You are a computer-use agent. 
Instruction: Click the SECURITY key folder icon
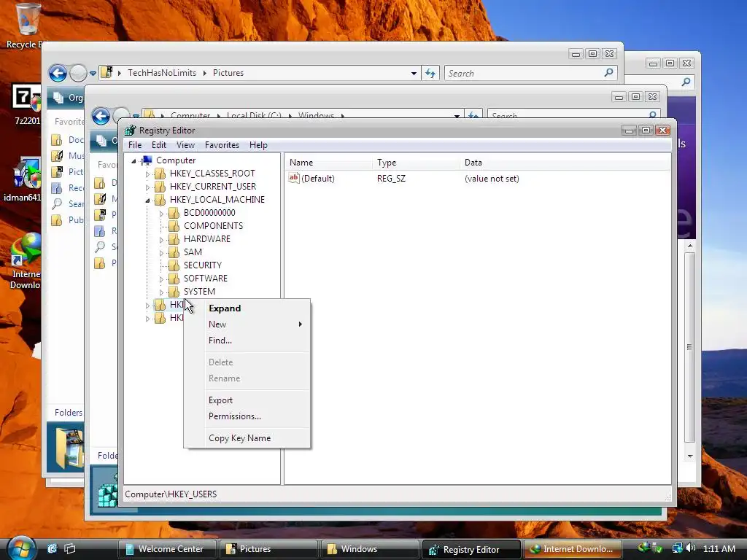point(174,265)
